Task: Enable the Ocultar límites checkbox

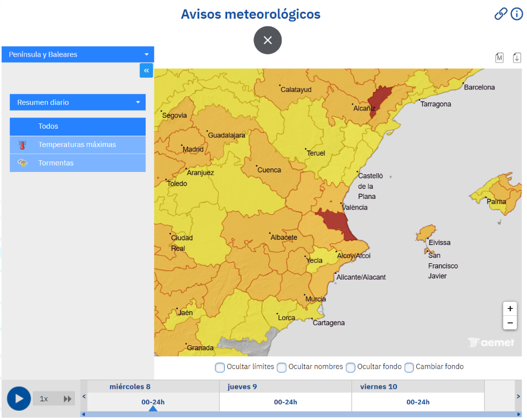Action: tap(220, 367)
